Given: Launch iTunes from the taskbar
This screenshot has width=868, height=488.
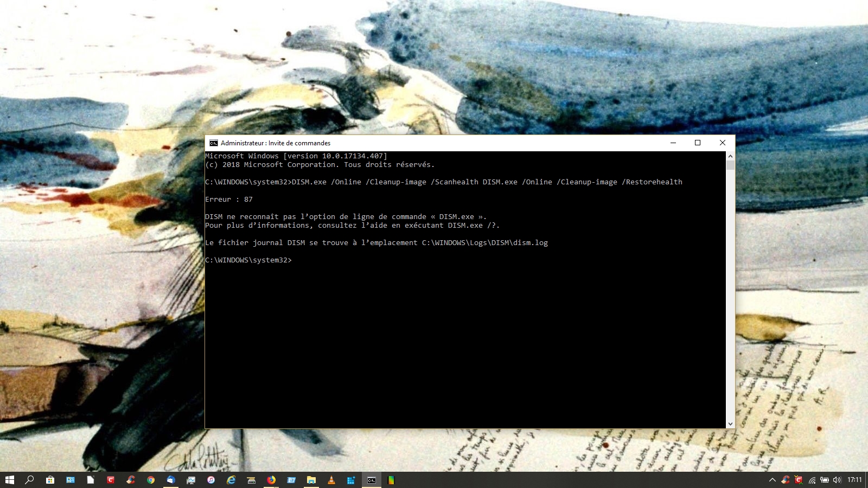Looking at the screenshot, I should [211, 480].
